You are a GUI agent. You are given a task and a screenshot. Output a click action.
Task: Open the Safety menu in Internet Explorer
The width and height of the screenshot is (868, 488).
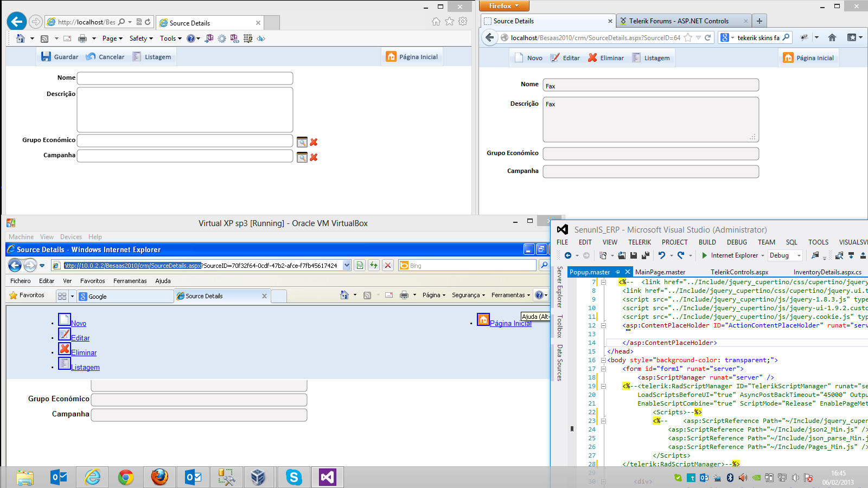click(x=141, y=38)
